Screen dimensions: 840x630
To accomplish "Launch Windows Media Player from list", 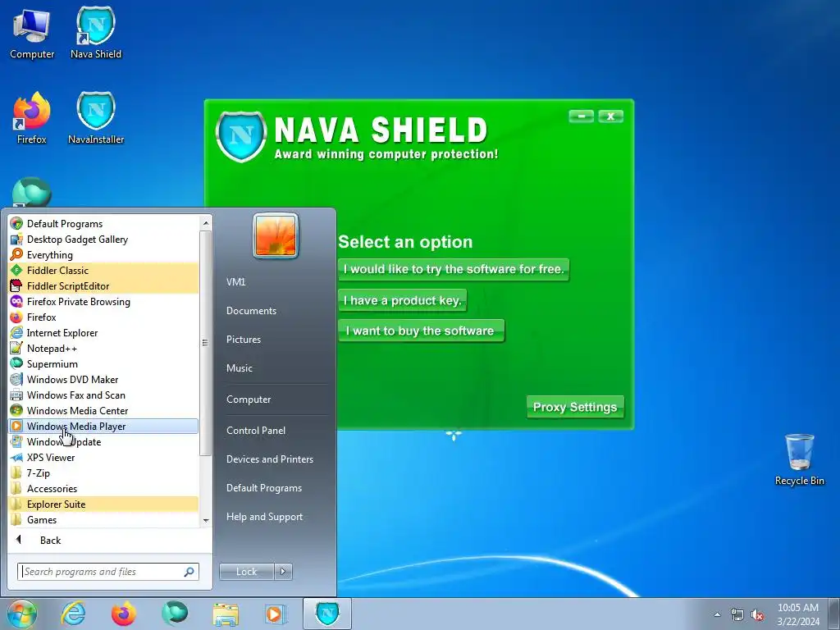I will [x=104, y=427].
